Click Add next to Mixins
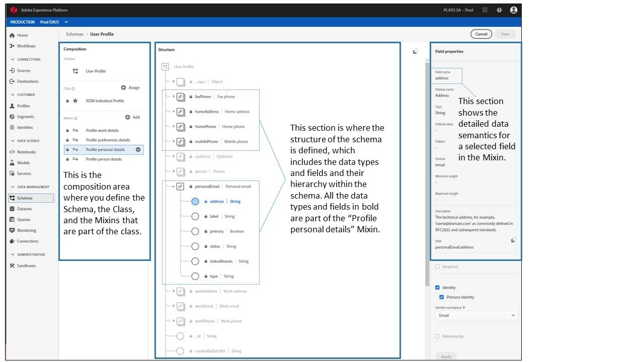The image size is (644, 362). (133, 117)
